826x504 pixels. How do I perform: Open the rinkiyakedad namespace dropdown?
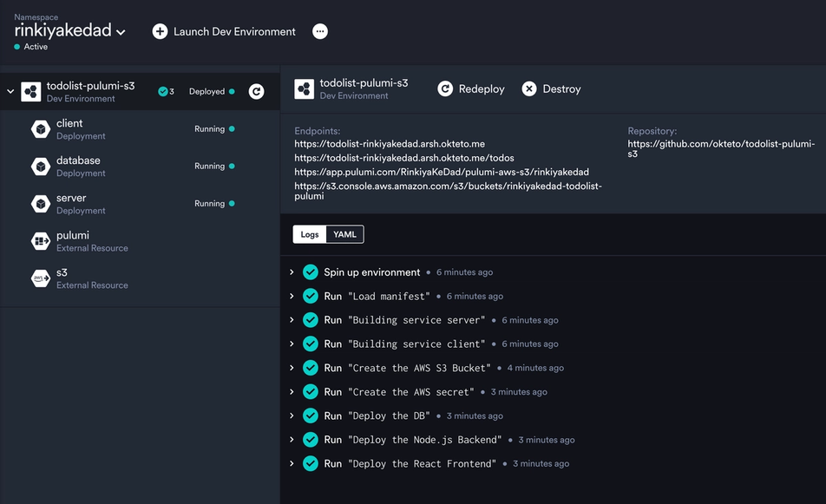click(121, 32)
